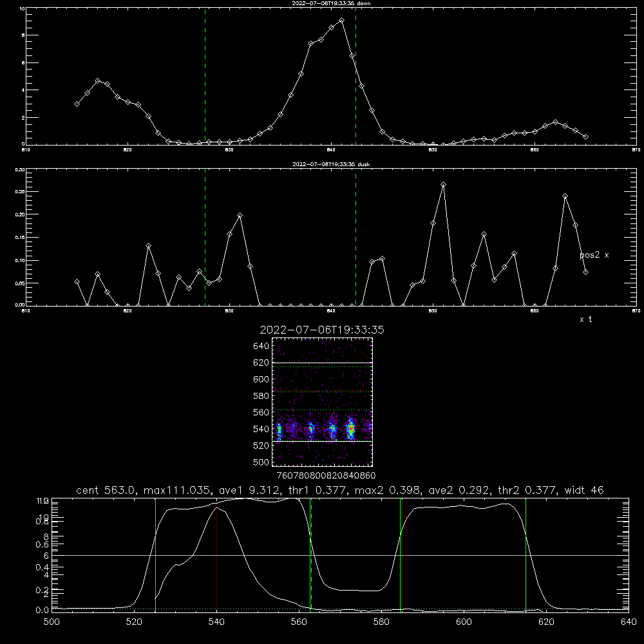Click the dusk plot title text

tap(331, 164)
